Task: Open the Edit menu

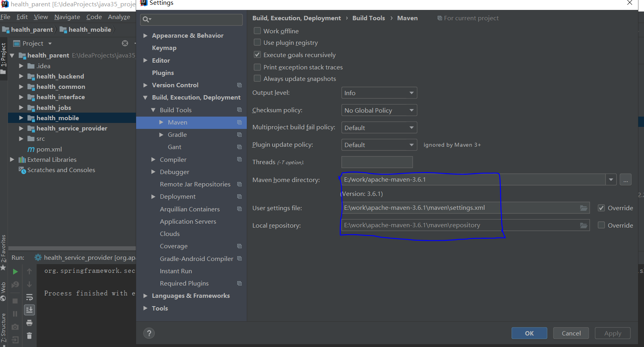Action: (22, 17)
